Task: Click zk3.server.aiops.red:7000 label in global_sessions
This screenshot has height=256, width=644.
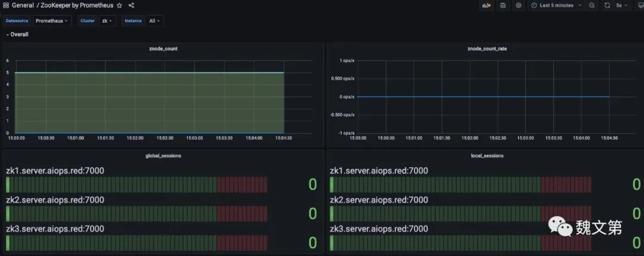Action: [55, 229]
